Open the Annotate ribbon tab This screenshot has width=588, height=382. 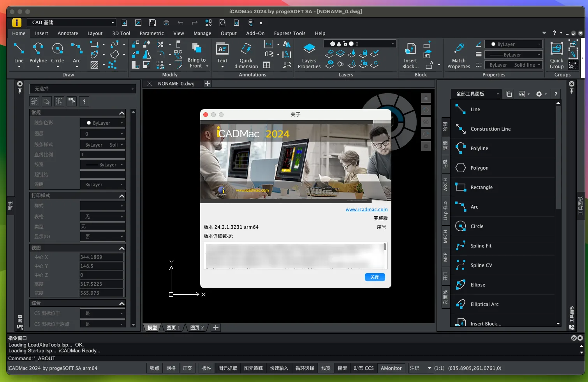pos(68,34)
